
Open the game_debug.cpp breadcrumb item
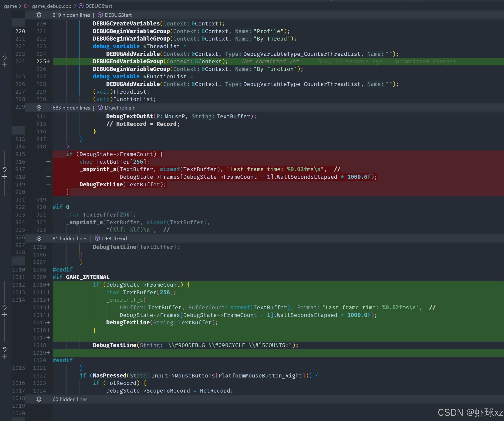click(x=52, y=6)
